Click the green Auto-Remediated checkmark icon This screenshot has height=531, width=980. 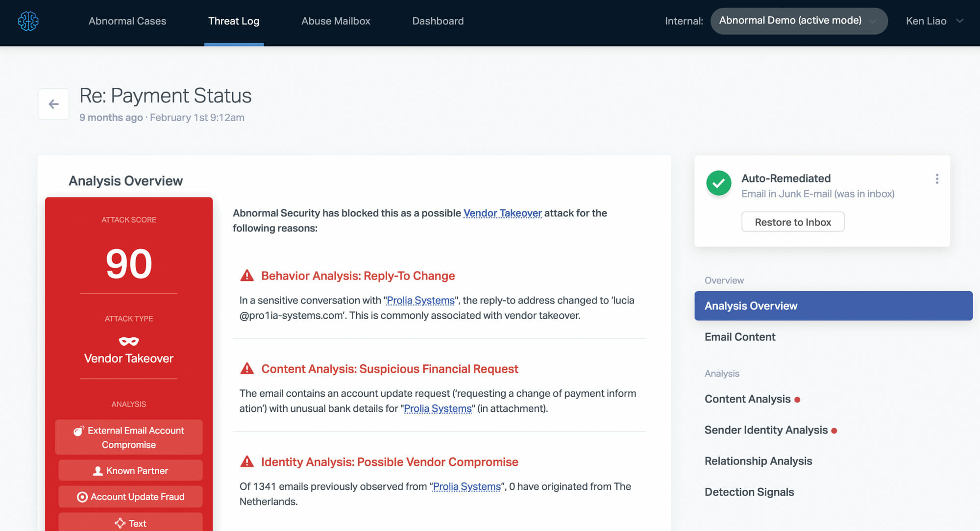tap(718, 183)
